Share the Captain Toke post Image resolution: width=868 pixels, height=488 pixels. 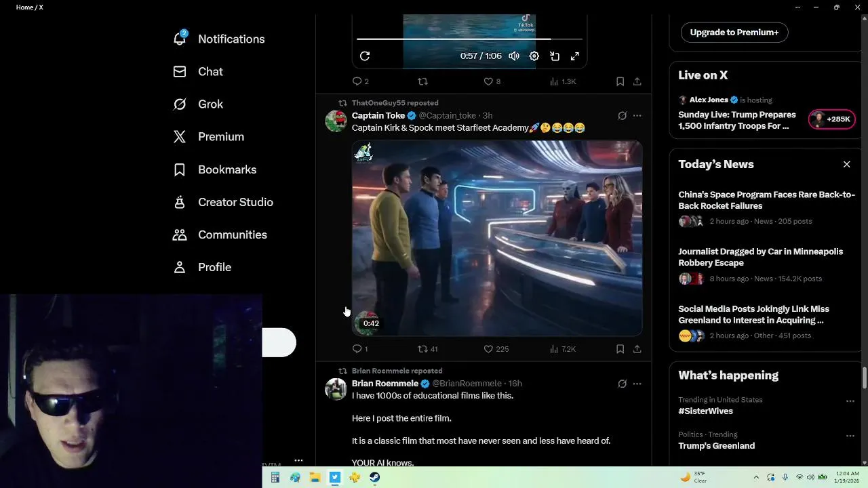click(x=637, y=349)
